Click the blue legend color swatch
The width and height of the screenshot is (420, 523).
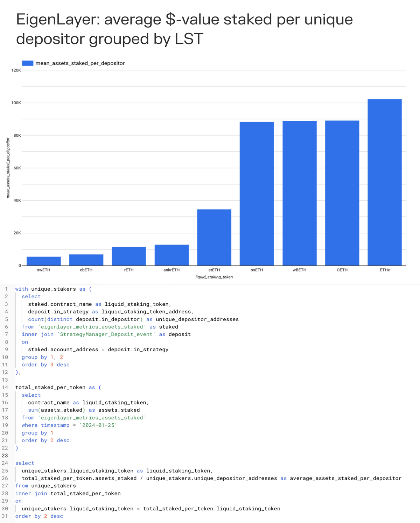pyautogui.click(x=28, y=63)
